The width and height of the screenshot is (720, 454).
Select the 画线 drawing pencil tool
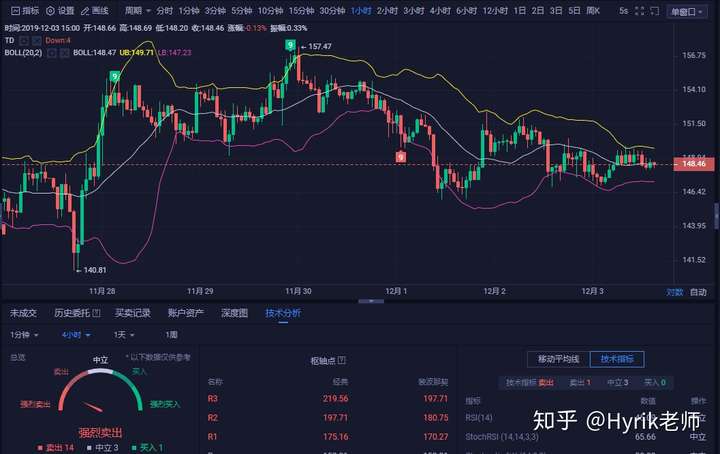(x=95, y=11)
